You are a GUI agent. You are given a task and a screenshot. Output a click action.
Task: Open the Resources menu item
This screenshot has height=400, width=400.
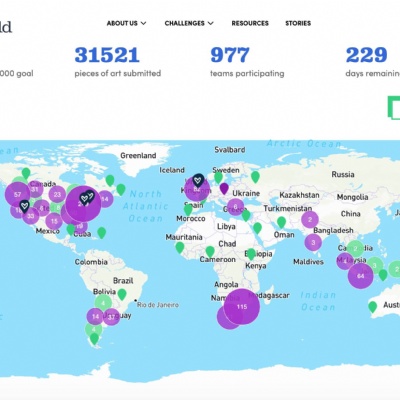tap(250, 23)
